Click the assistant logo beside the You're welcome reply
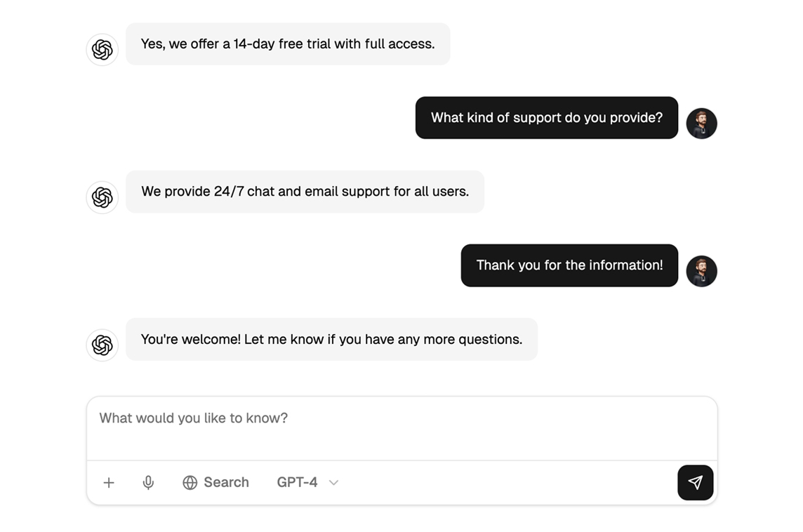This screenshot has height=532, width=803. [x=102, y=345]
